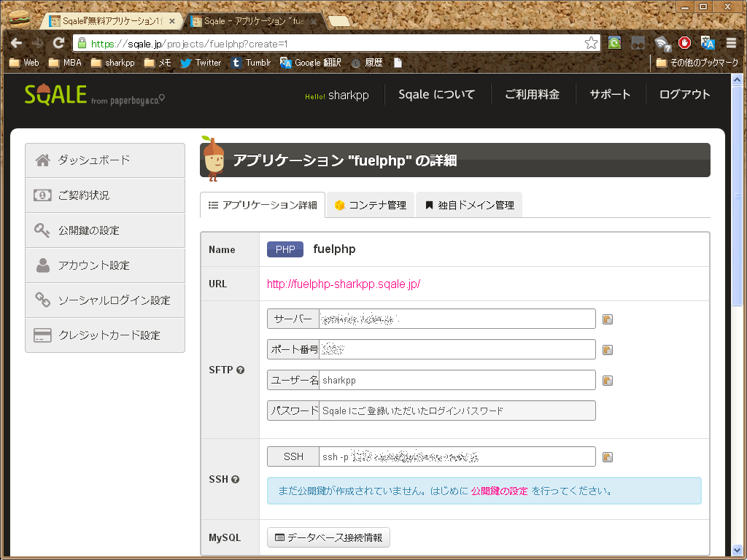
Task: Open the サポート page
Action: [610, 94]
